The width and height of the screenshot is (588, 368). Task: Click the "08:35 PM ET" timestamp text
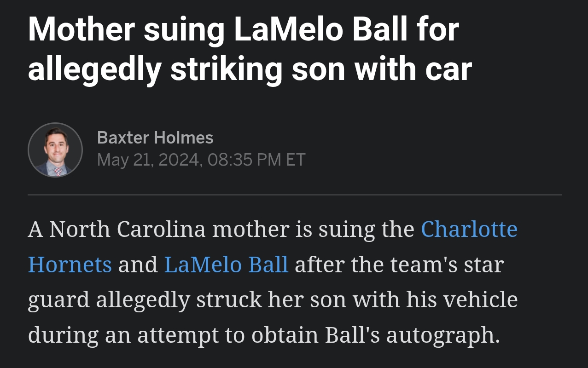pos(256,160)
